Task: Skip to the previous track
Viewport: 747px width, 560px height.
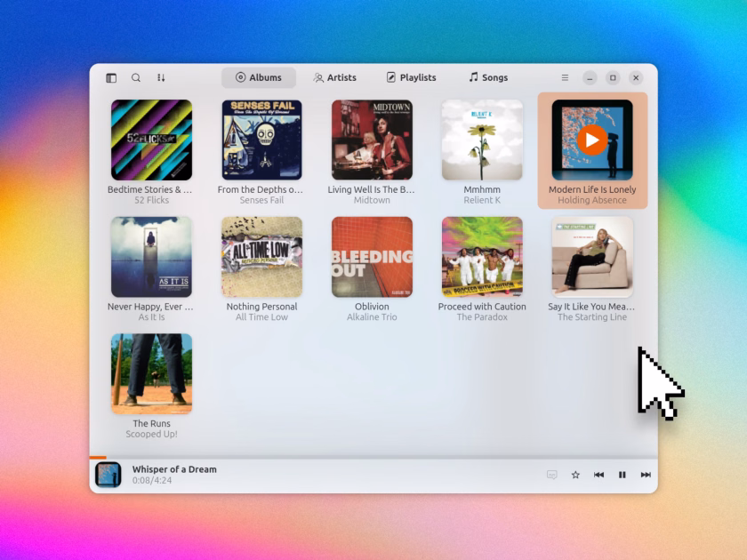Action: 598,475
